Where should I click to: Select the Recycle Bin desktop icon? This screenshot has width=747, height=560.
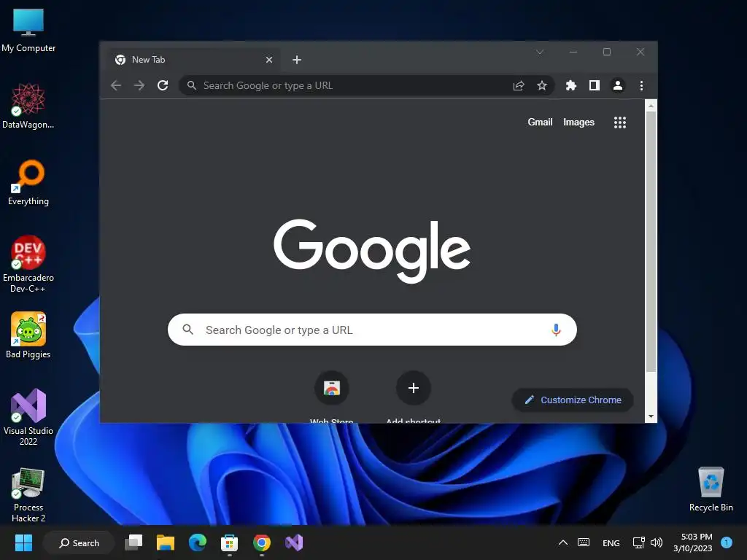(x=711, y=489)
